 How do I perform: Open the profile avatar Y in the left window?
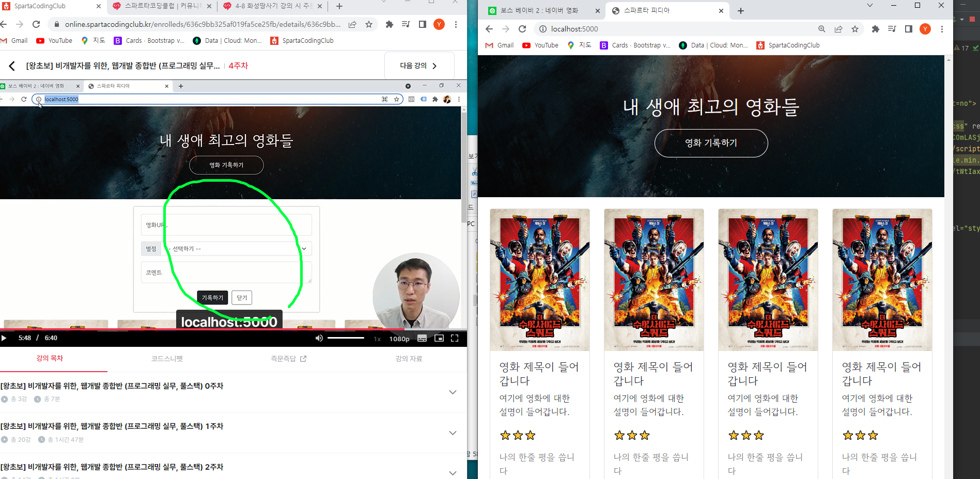point(439,24)
